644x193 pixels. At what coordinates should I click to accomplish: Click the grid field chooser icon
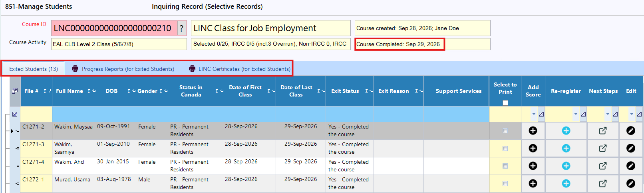pyautogui.click(x=15, y=91)
